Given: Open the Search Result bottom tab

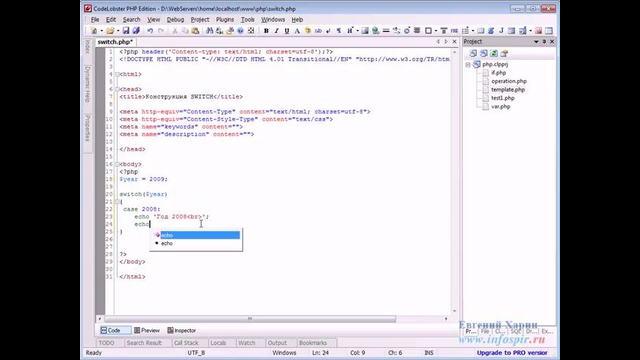Looking at the screenshot, I should (144, 343).
